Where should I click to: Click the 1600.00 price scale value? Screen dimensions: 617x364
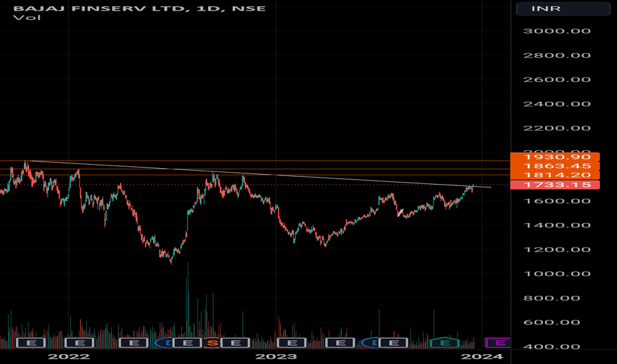[x=557, y=201]
